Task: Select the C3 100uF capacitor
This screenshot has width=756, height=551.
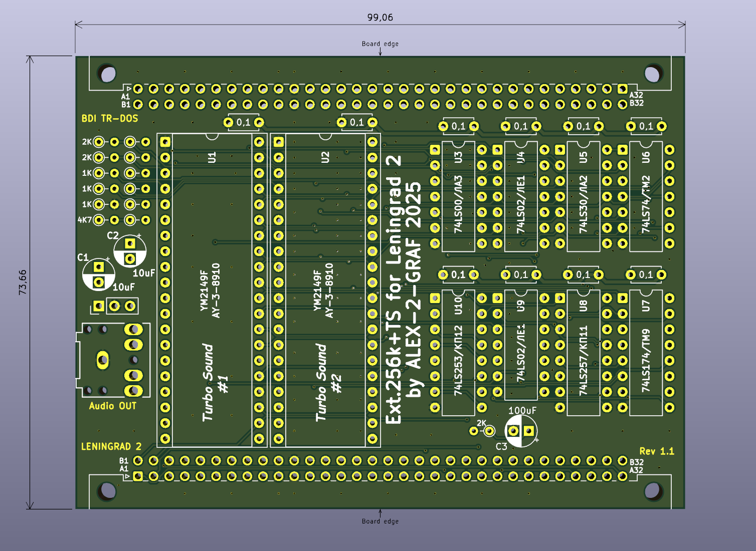Action: click(x=521, y=431)
